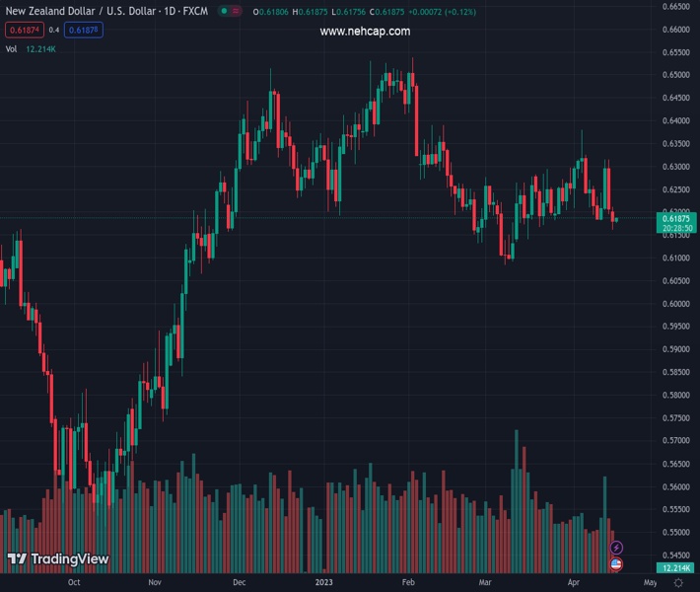Click the Oct label on time axis
Viewport: 700px width, 592px height.
click(x=74, y=583)
